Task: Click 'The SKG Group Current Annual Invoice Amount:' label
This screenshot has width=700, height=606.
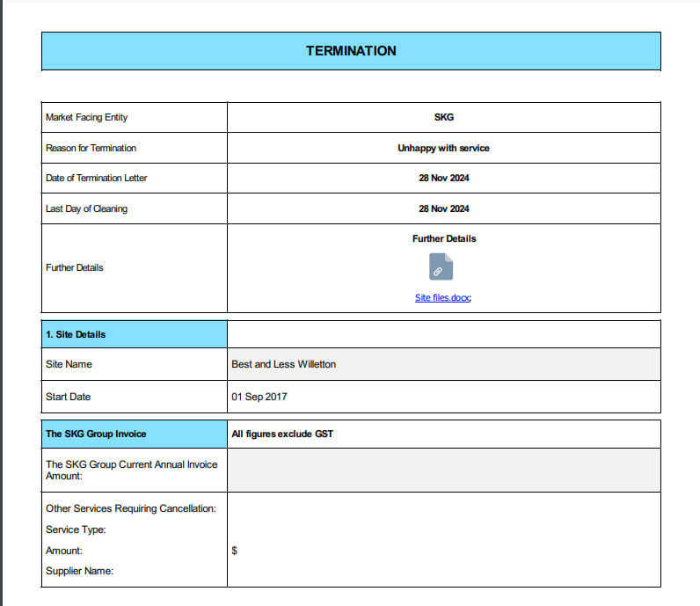Action: tap(131, 471)
